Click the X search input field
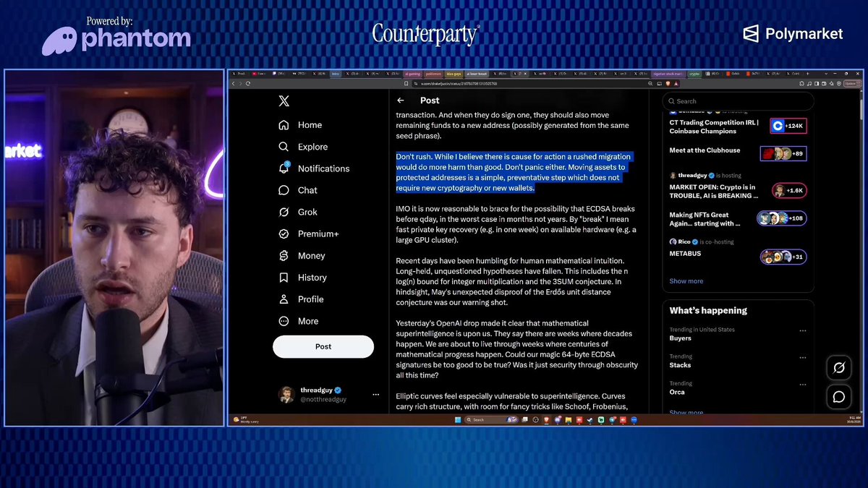 (738, 101)
